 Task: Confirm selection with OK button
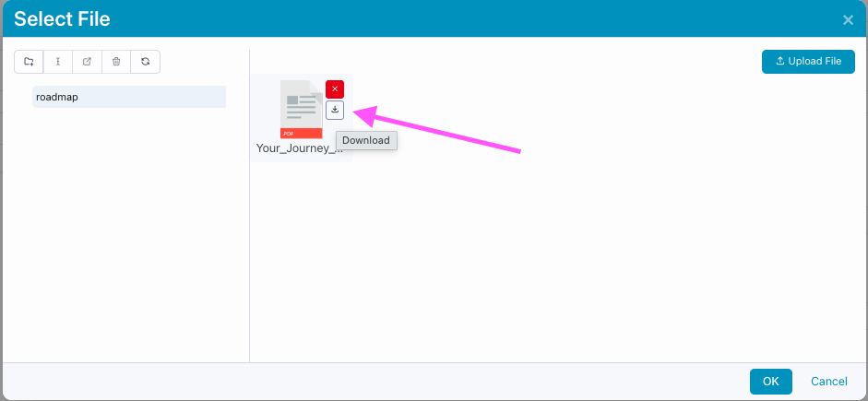click(x=771, y=382)
